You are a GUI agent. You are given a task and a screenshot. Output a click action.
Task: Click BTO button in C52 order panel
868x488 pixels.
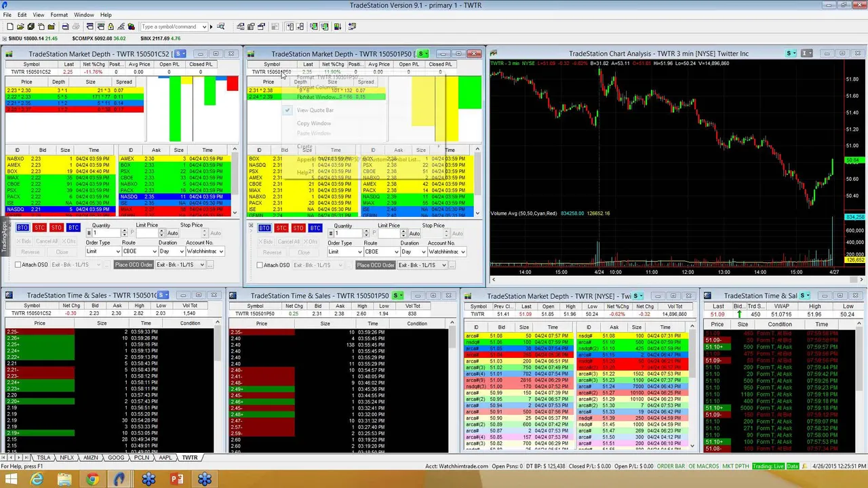tap(22, 228)
